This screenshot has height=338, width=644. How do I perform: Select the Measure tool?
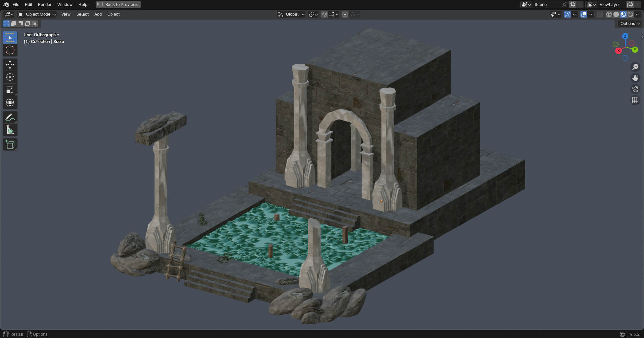(10, 130)
